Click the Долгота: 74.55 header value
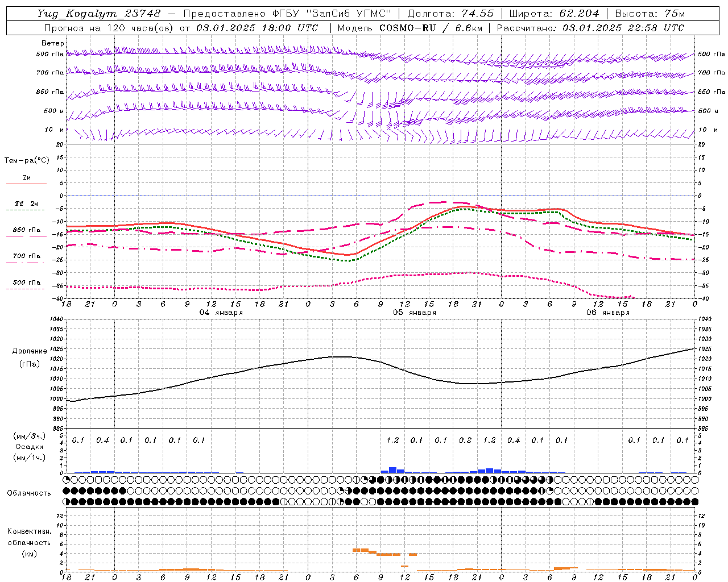The width and height of the screenshot is (728, 582). pos(450,14)
